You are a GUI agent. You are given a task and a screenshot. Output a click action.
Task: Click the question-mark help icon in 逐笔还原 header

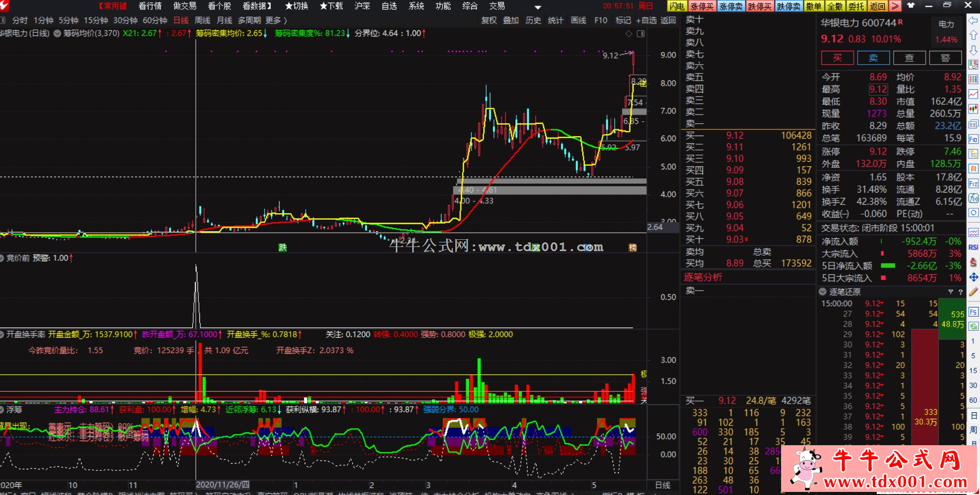(960, 292)
